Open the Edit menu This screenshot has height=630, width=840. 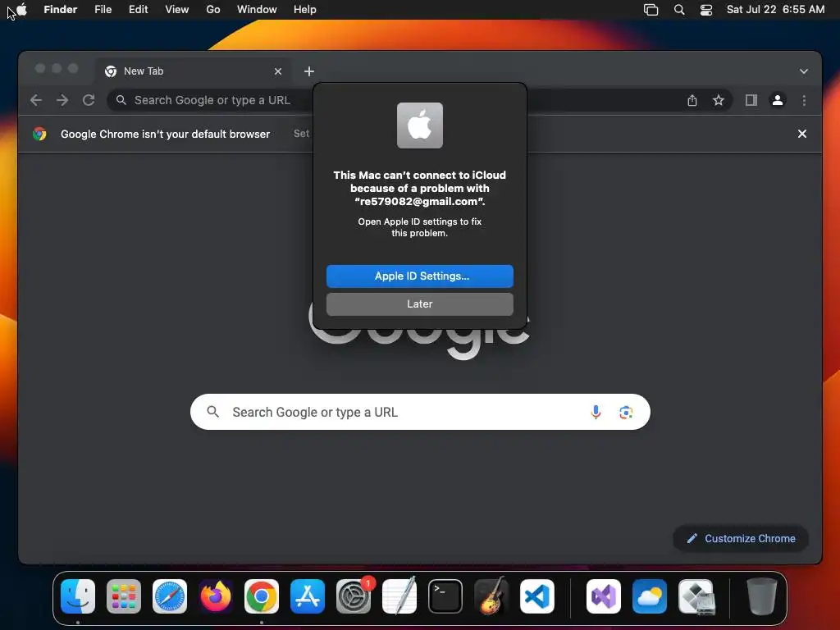tap(138, 9)
